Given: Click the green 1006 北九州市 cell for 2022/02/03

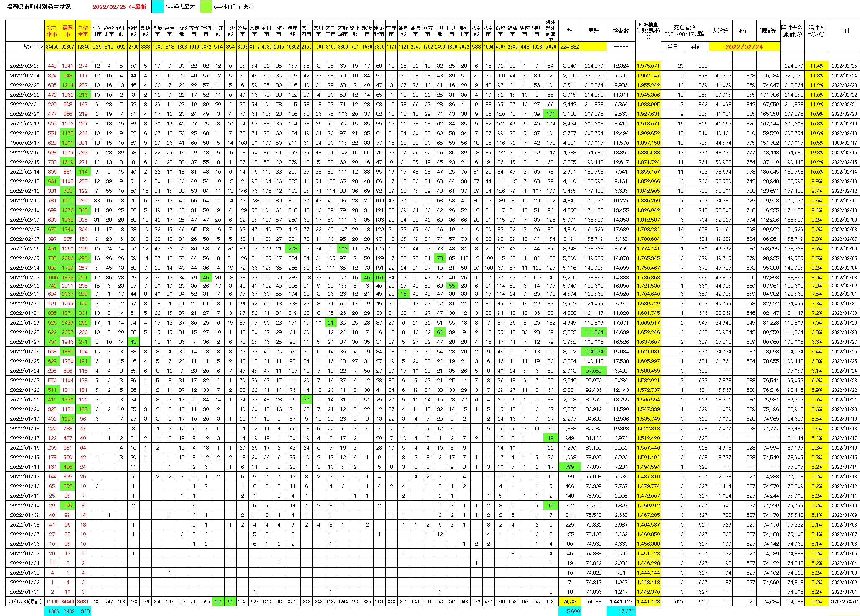Looking at the screenshot, I should click(52, 277).
